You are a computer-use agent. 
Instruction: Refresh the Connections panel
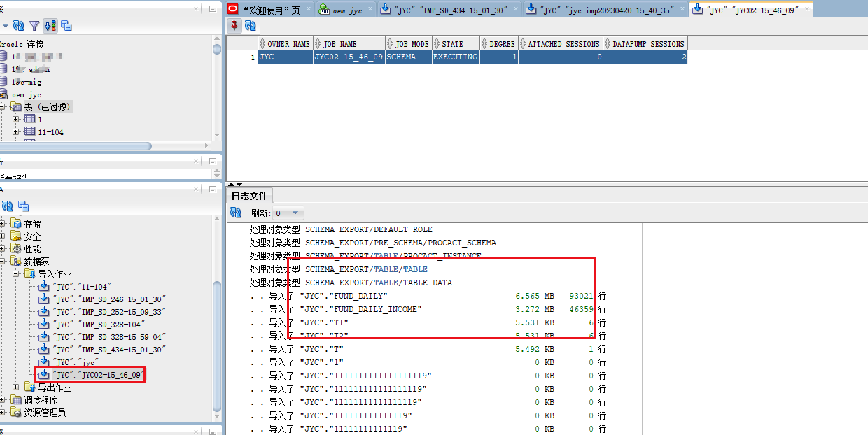pyautogui.click(x=19, y=26)
